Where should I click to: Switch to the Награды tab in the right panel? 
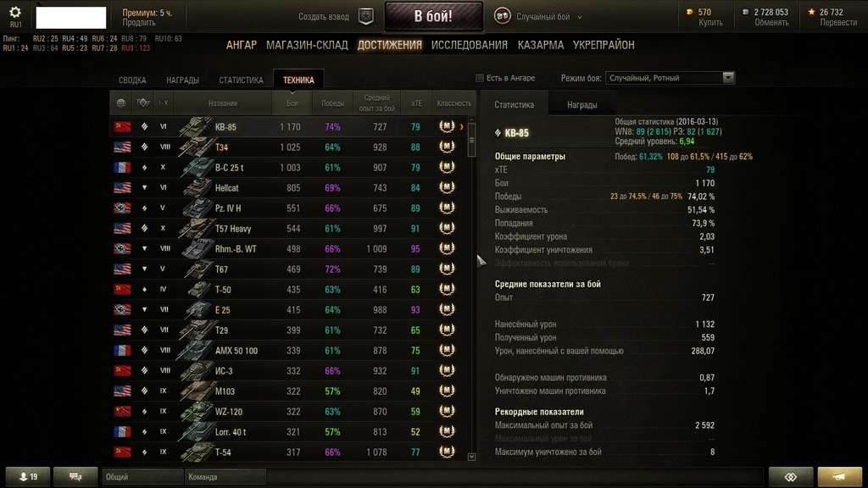[x=581, y=104]
